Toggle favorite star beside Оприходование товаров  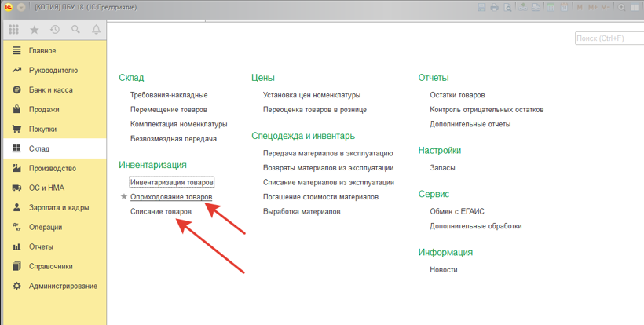[x=123, y=197]
